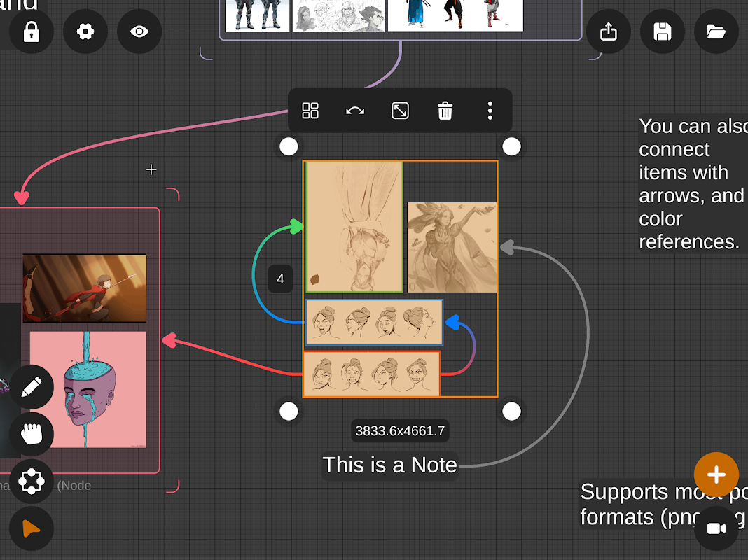Select the 'This is a Note' text
Image resolution: width=748 pixels, height=560 pixels.
[x=389, y=465]
